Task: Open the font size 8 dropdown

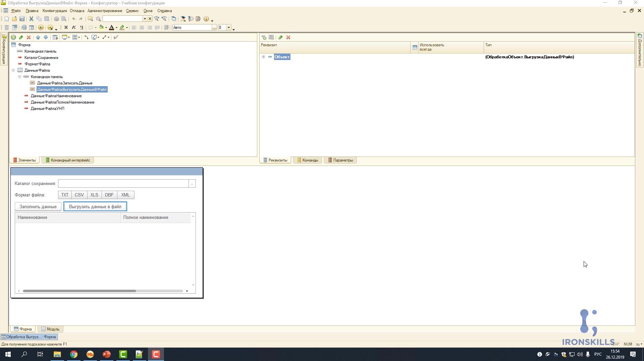Action: pyautogui.click(x=229, y=27)
